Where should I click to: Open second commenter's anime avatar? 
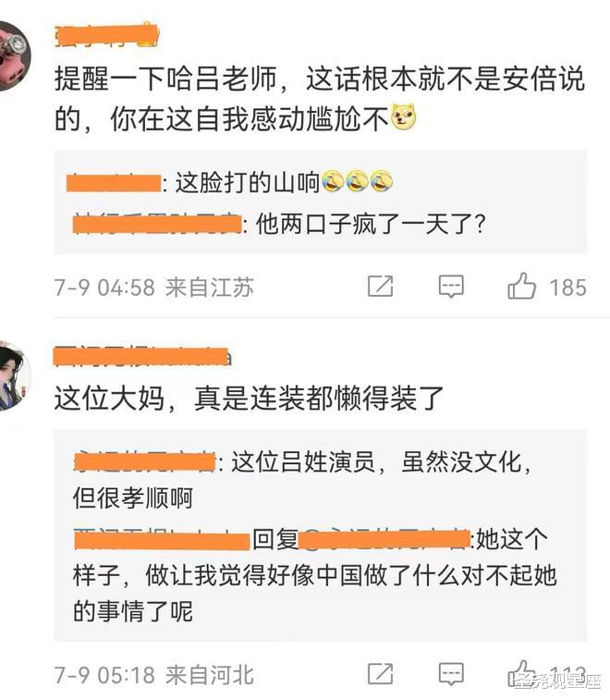[x=13, y=376]
